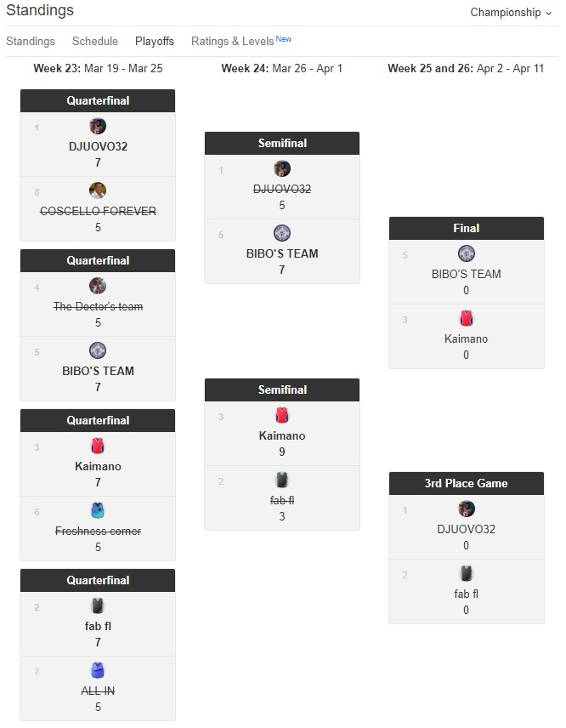Click DJUOVO32 avatar in first Quarterfinal
566x728 pixels.
(98, 126)
